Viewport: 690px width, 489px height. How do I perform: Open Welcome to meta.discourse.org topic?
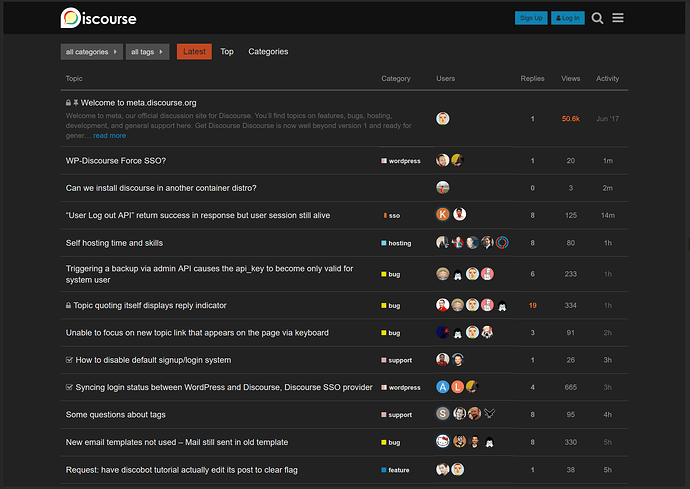tap(139, 103)
